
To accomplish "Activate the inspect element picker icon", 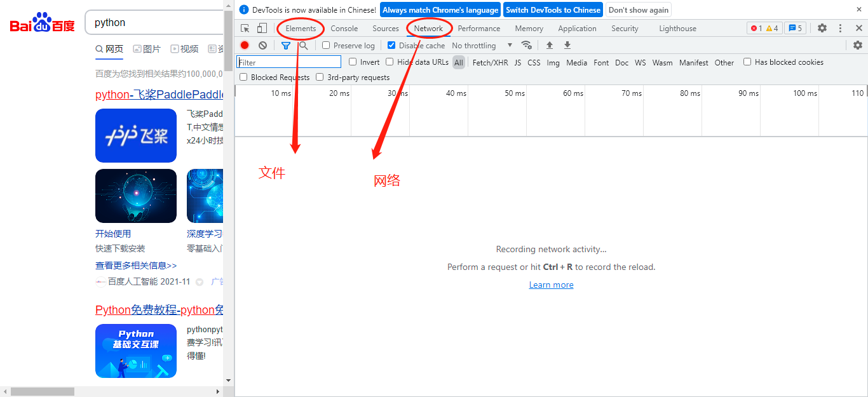I will click(245, 29).
